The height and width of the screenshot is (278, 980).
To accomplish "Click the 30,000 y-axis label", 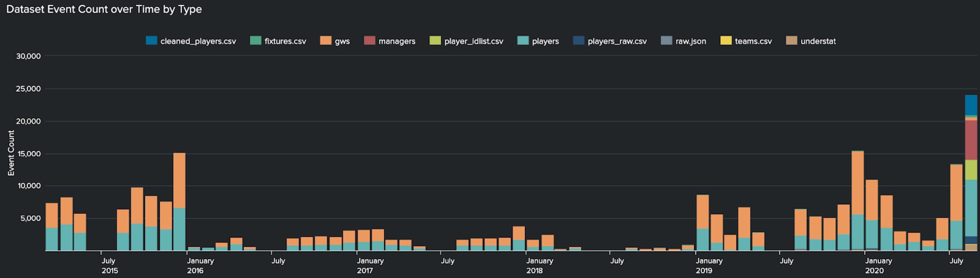I will [28, 56].
